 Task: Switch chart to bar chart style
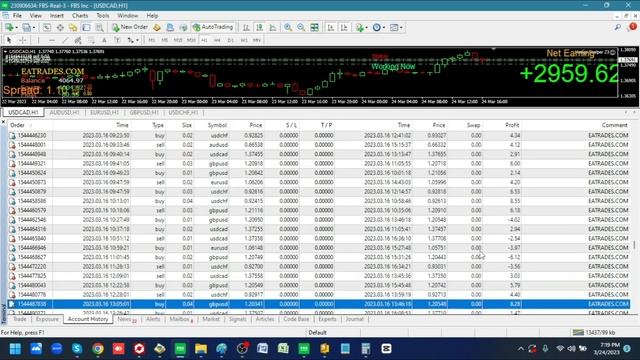tap(246, 27)
